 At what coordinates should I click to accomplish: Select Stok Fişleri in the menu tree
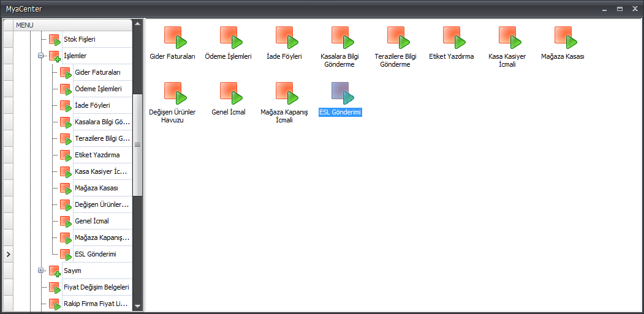click(80, 39)
